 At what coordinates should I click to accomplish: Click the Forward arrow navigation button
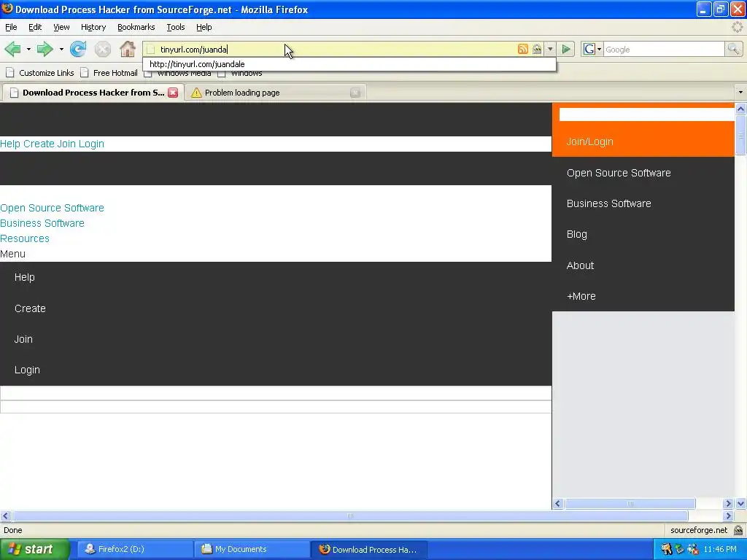[44, 49]
